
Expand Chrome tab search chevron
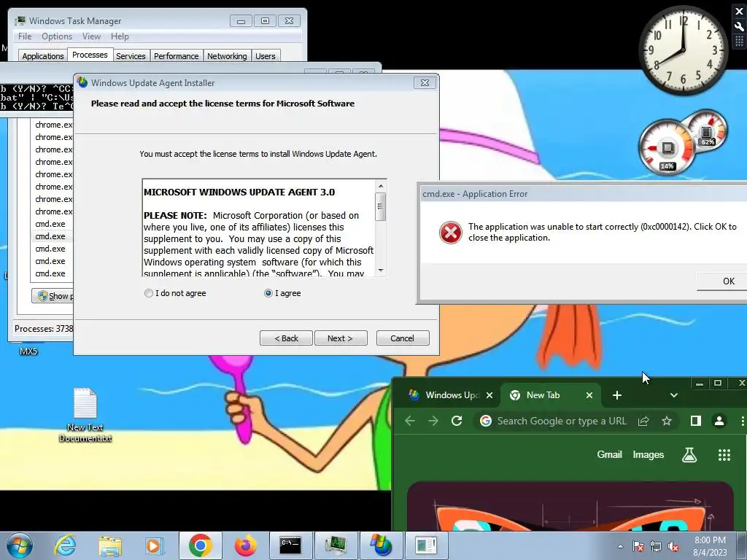point(673,395)
